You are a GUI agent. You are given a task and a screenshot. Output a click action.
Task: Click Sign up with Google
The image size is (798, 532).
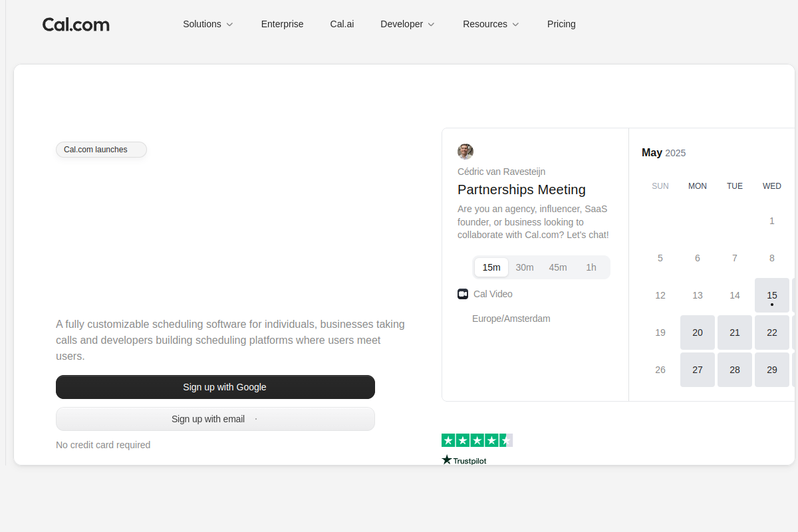click(x=215, y=387)
